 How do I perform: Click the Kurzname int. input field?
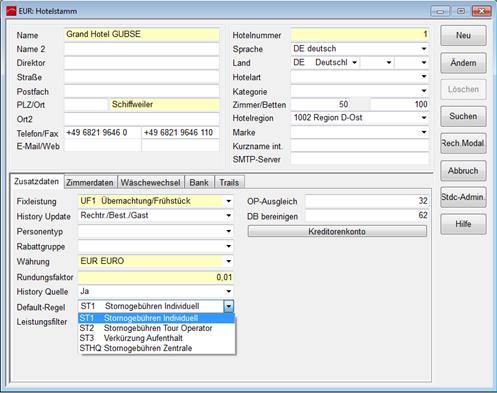click(x=360, y=146)
